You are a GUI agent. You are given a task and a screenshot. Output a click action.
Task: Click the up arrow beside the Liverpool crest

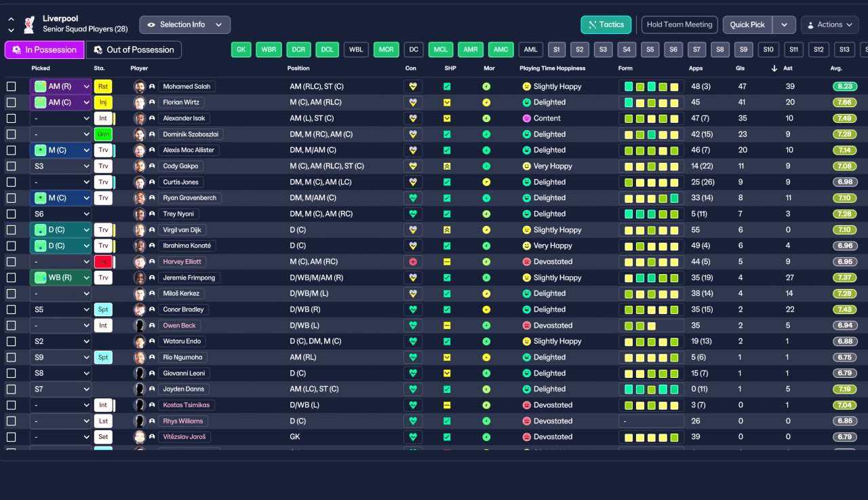point(11,20)
